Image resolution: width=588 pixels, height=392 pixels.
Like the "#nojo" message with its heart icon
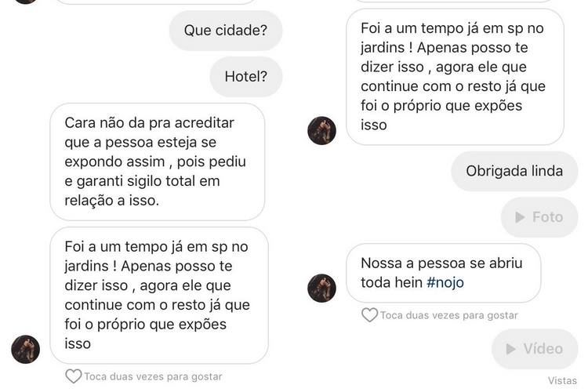(x=369, y=315)
